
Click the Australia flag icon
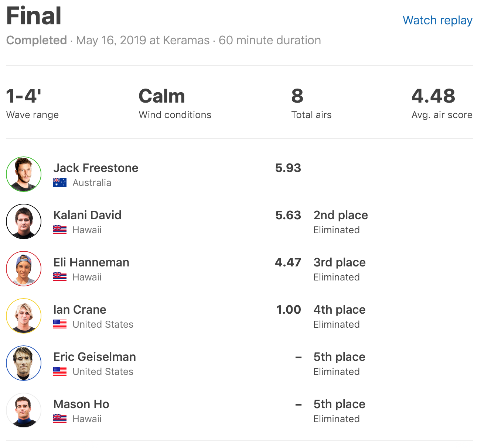[60, 183]
